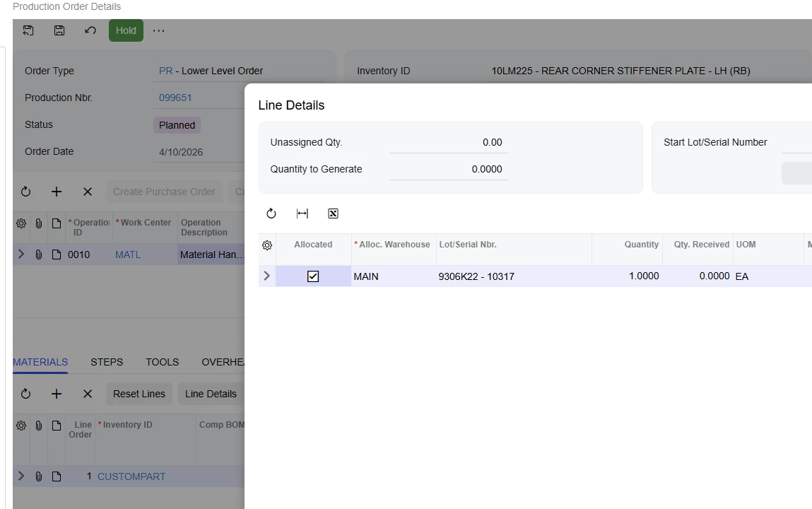The height and width of the screenshot is (509, 812).
Task: Fit columns in Line Details grid
Action: 302,213
